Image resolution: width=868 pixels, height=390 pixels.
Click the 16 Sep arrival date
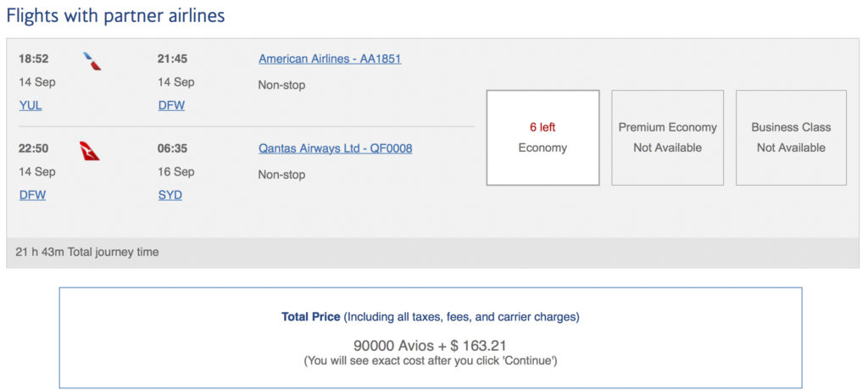[x=175, y=171]
